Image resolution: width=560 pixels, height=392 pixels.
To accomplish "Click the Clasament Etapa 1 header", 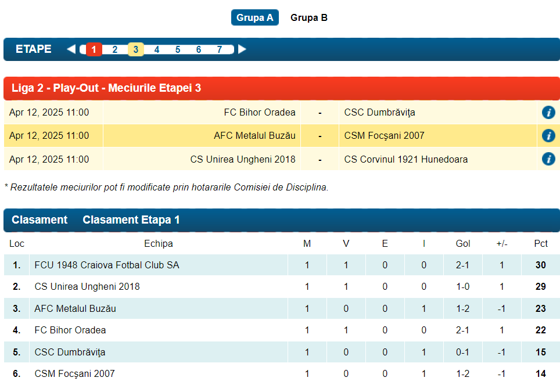I will coord(131,220).
